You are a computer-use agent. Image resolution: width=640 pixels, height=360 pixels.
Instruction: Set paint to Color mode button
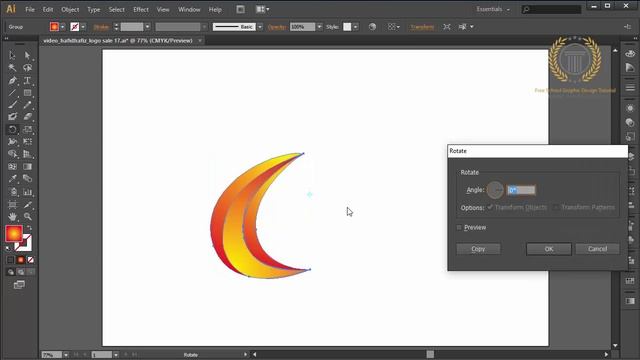coord(11,260)
